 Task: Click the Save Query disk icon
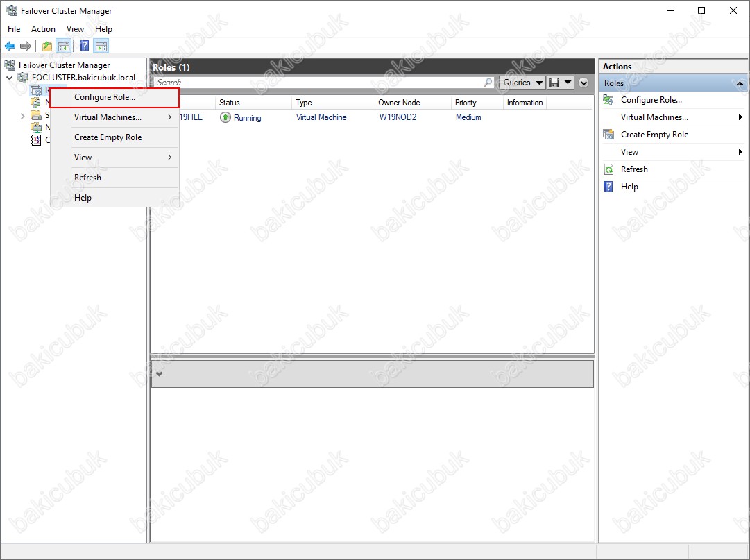click(x=554, y=83)
